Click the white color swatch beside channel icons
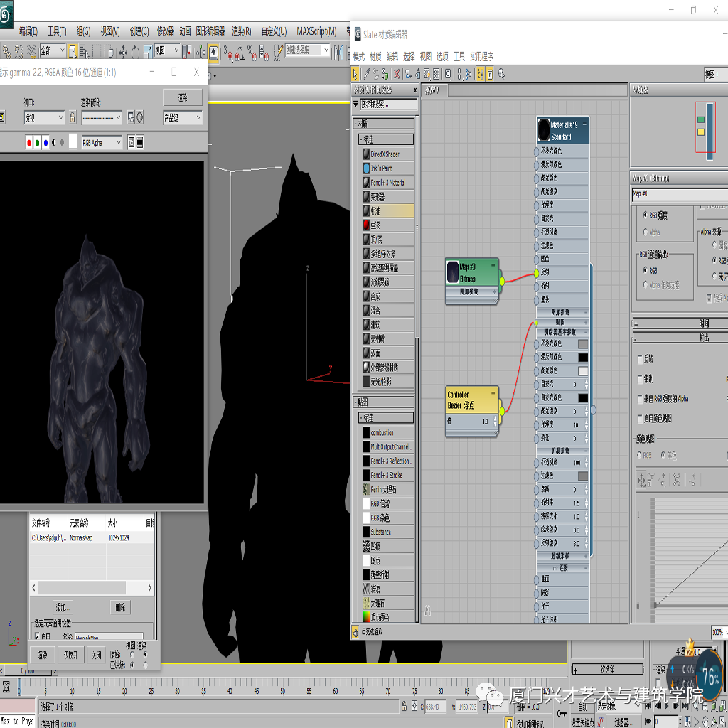728x728 pixels. click(x=73, y=142)
